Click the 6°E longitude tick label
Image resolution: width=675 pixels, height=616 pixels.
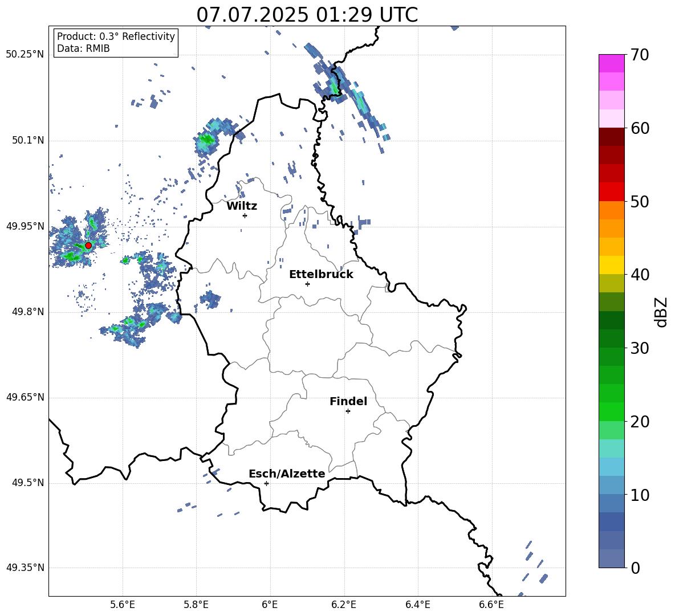tap(270, 605)
